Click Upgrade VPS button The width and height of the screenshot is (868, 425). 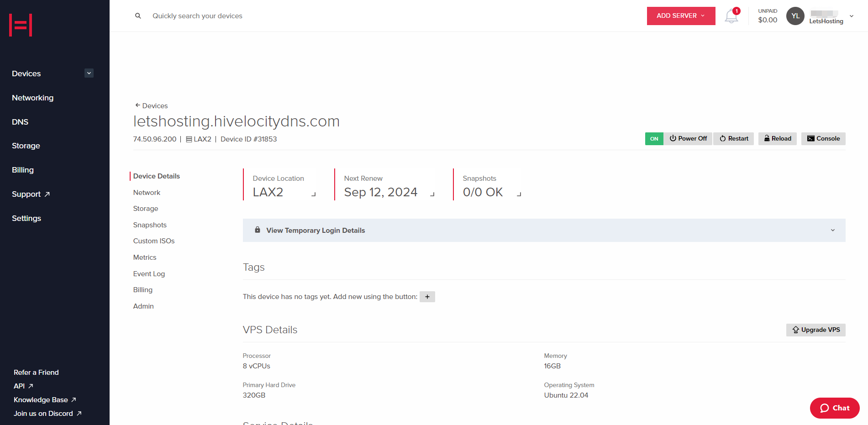click(816, 330)
